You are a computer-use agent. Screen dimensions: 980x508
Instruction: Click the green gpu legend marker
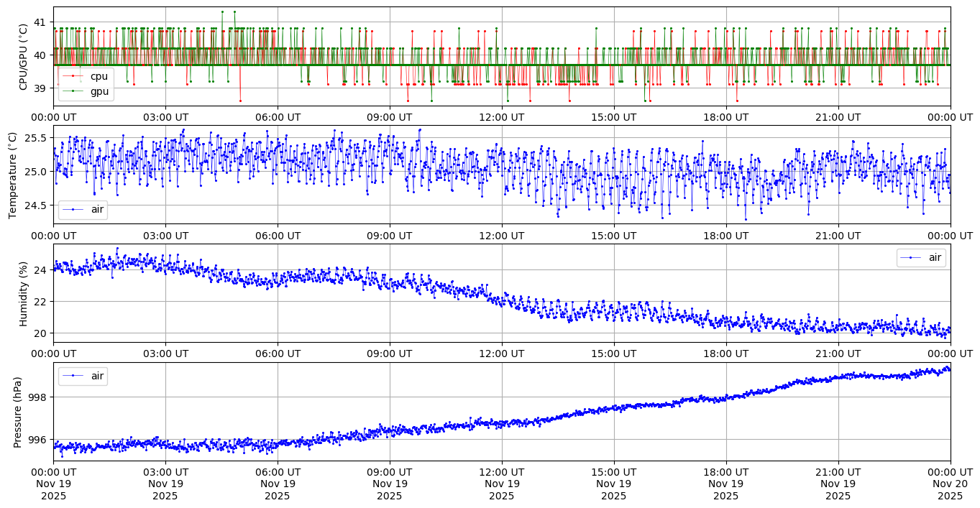[73, 91]
